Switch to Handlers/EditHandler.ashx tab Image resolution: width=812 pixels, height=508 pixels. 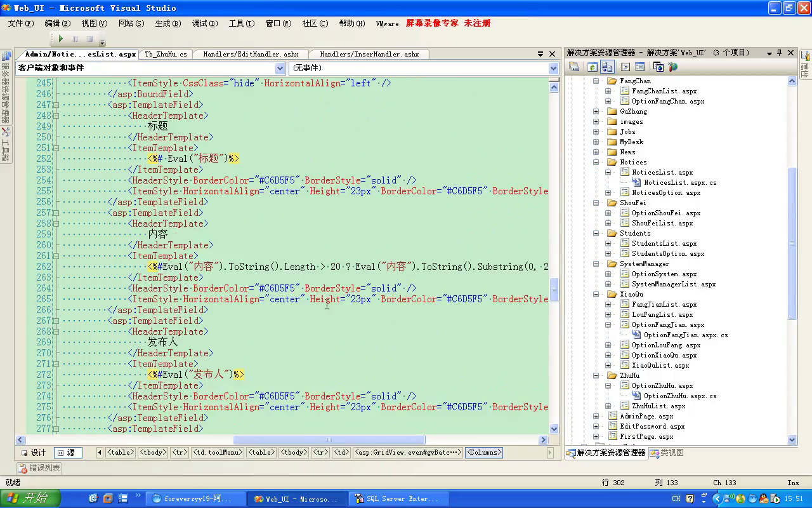(251, 54)
